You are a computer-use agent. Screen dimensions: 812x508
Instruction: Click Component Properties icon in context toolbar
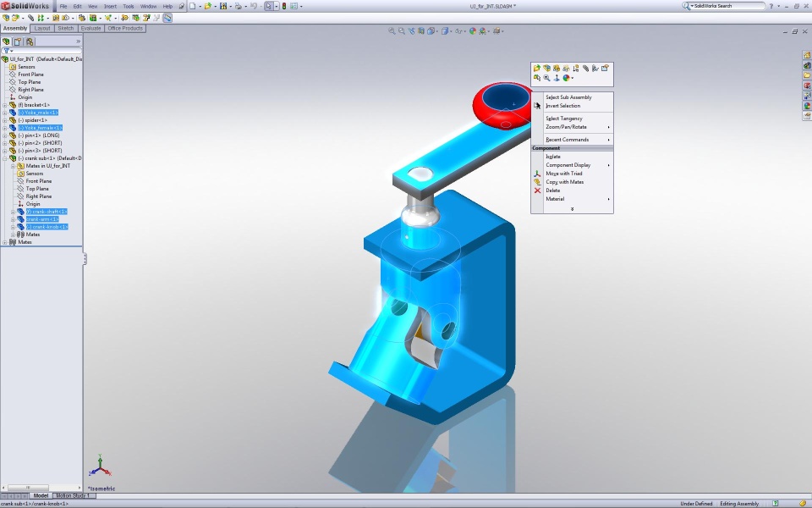605,68
